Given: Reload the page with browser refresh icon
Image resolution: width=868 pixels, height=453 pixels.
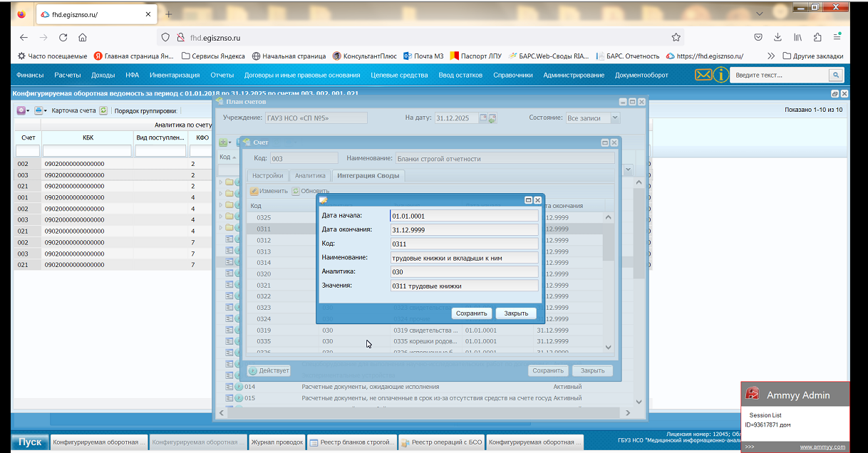Looking at the screenshot, I should (63, 37).
